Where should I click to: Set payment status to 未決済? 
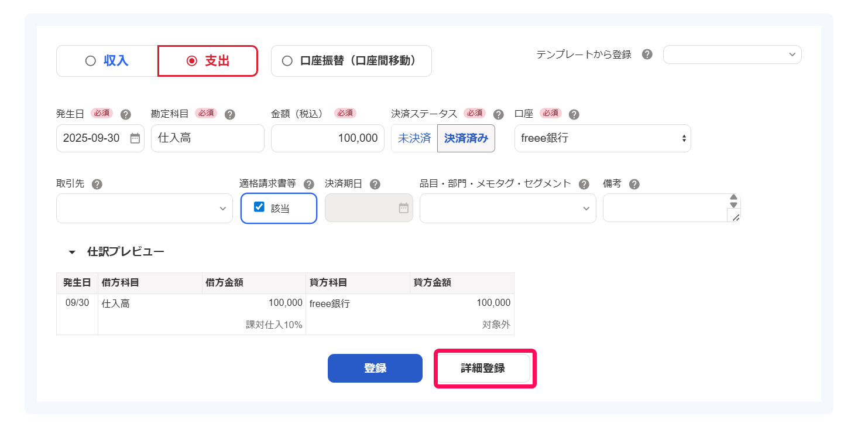click(x=414, y=138)
